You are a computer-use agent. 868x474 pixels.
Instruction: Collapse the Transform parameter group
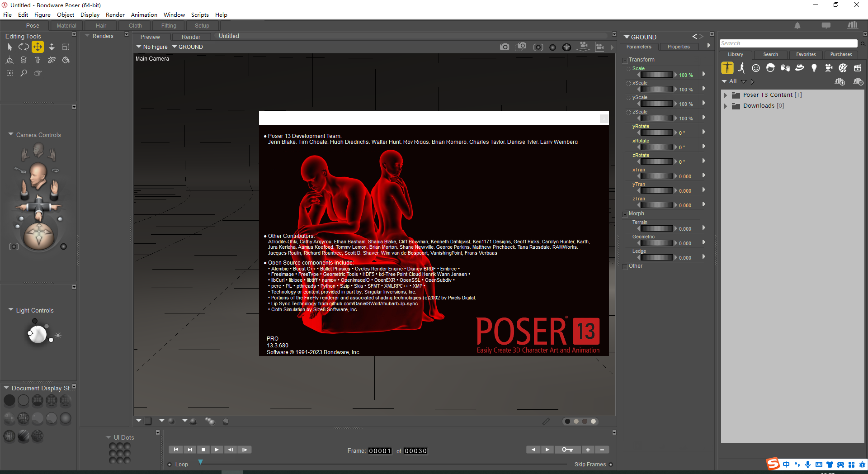tap(625, 60)
